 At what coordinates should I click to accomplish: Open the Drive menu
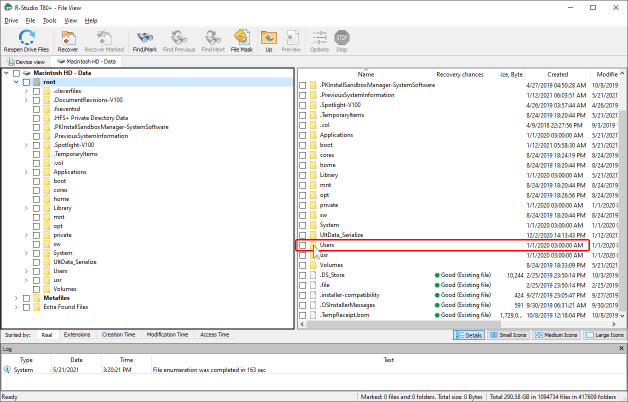(11, 20)
